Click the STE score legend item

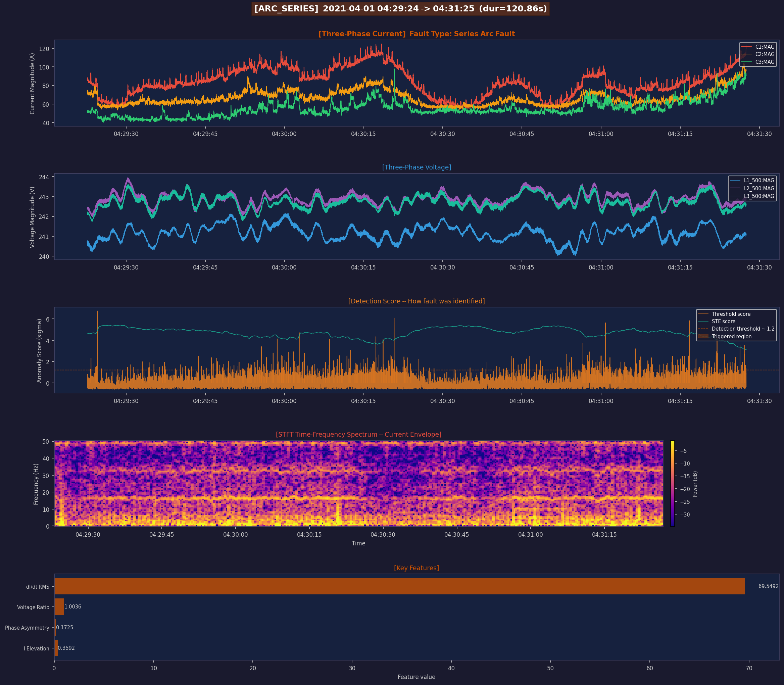(x=723, y=322)
